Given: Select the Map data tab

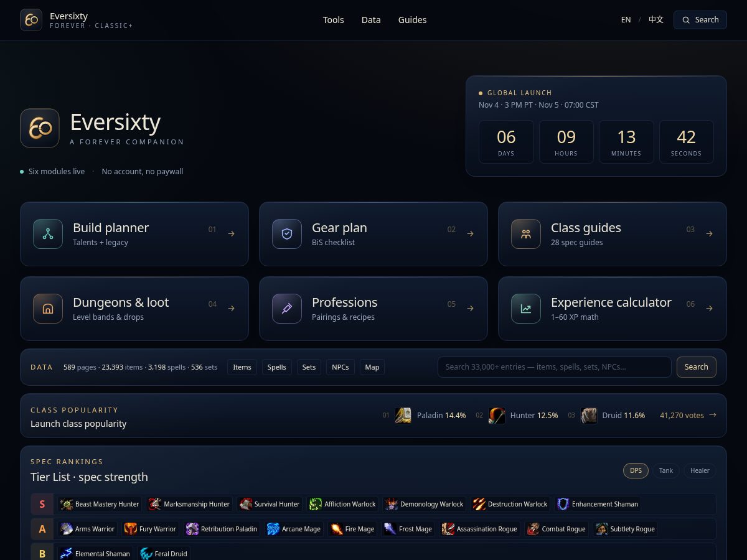Looking at the screenshot, I should coord(372,367).
